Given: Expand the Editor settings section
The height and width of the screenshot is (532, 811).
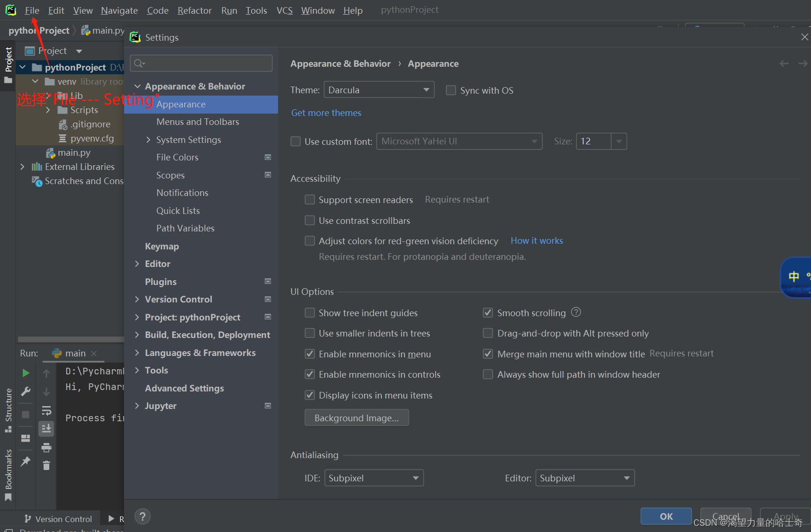Looking at the screenshot, I should tap(137, 264).
